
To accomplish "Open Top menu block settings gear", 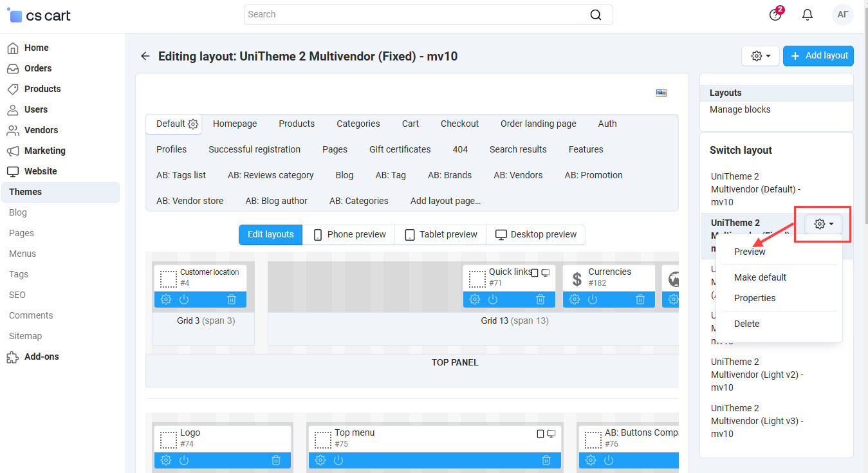I will pyautogui.click(x=320, y=460).
